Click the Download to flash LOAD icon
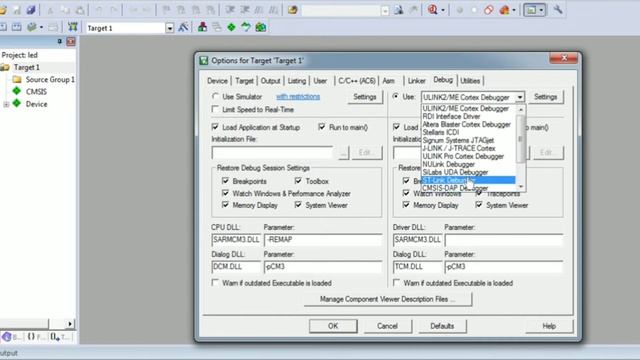 (x=73, y=27)
